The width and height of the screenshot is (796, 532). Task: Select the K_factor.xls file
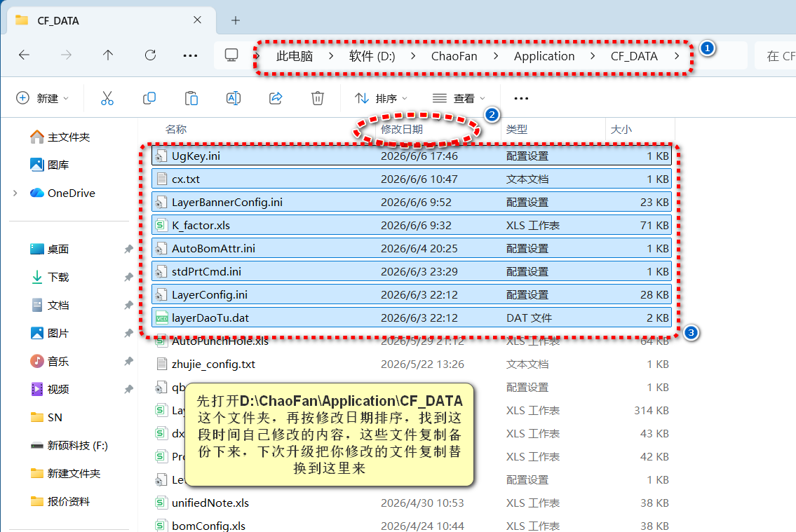click(x=411, y=225)
